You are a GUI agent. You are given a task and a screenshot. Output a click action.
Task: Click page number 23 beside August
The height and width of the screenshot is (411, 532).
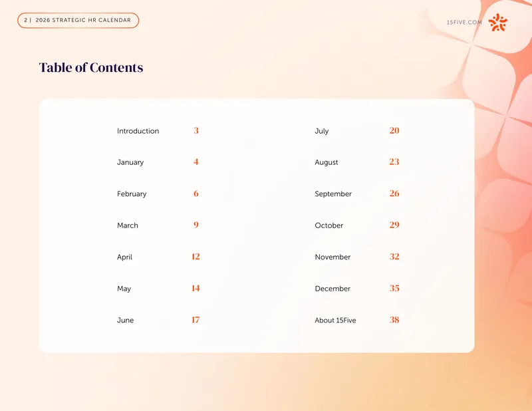coord(394,162)
